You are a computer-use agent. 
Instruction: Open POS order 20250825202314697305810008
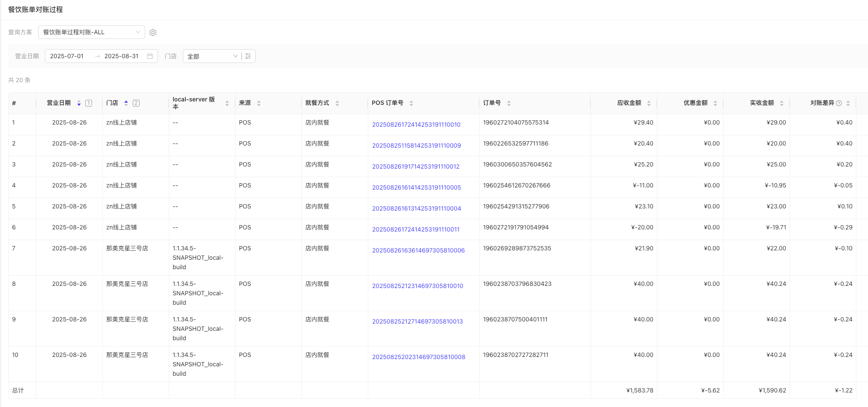click(418, 357)
